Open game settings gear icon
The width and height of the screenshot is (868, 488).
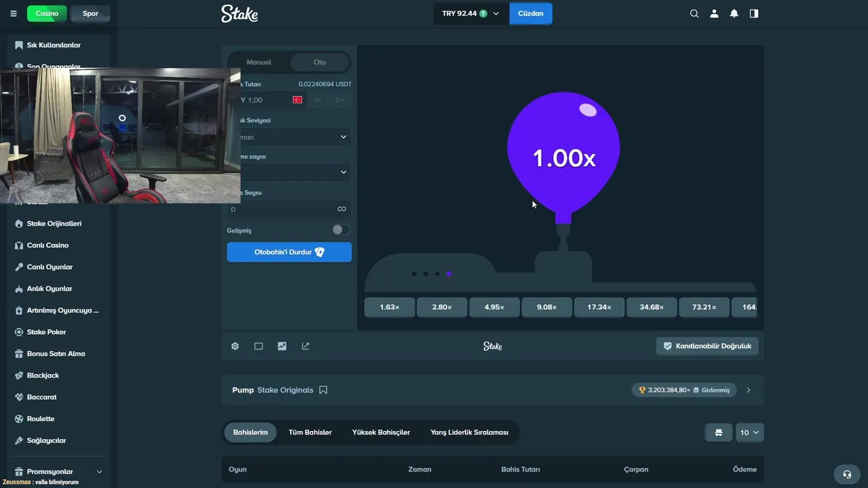tap(235, 346)
